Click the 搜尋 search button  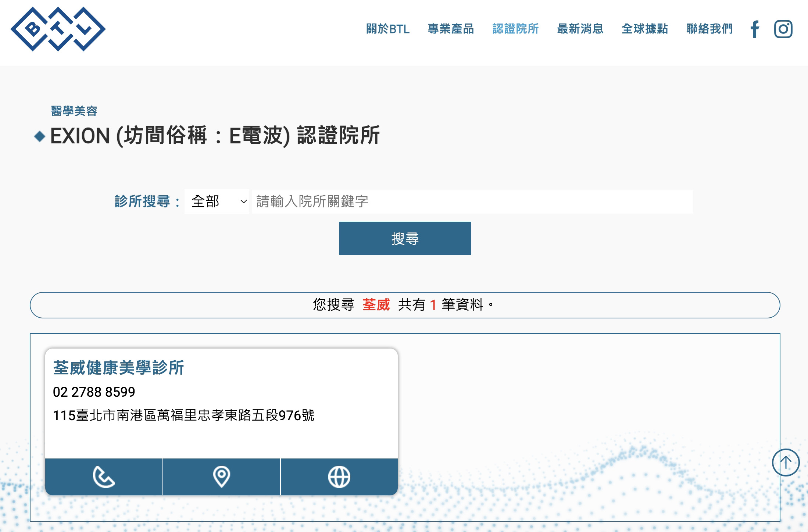pos(405,238)
